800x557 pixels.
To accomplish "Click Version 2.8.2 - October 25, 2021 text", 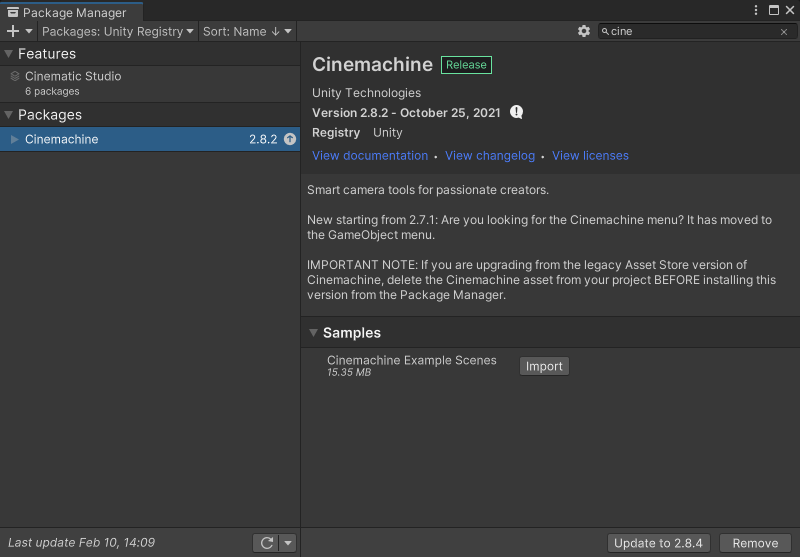I will click(x=406, y=113).
